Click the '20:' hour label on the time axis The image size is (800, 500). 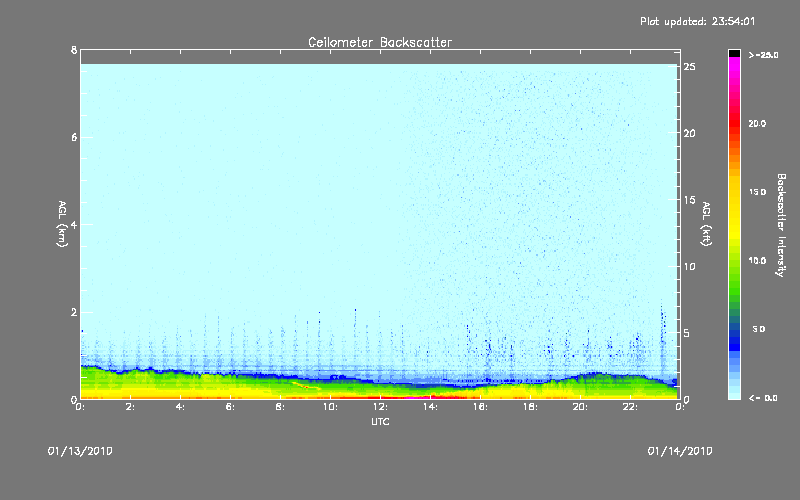580,407
